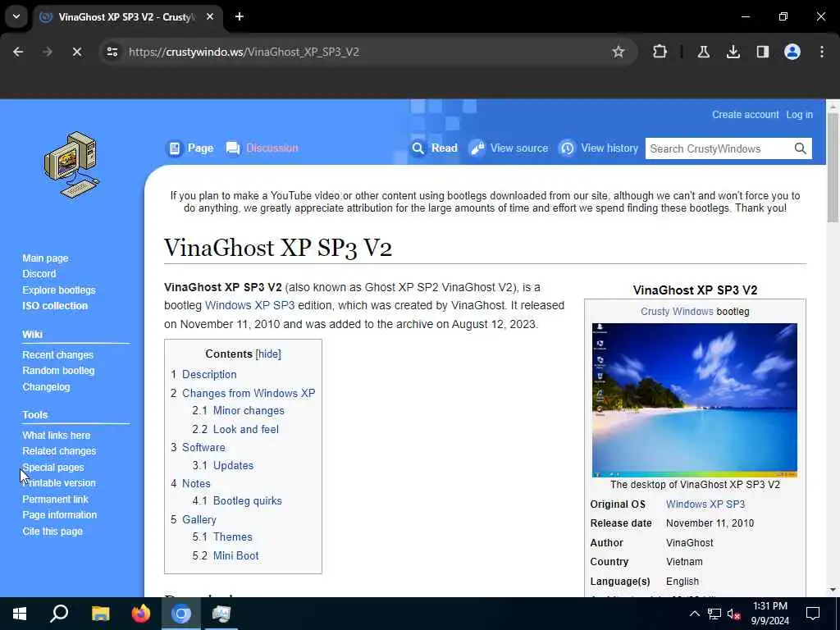The height and width of the screenshot is (630, 840).
Task: Stop page loading with the X button
Action: 77,52
